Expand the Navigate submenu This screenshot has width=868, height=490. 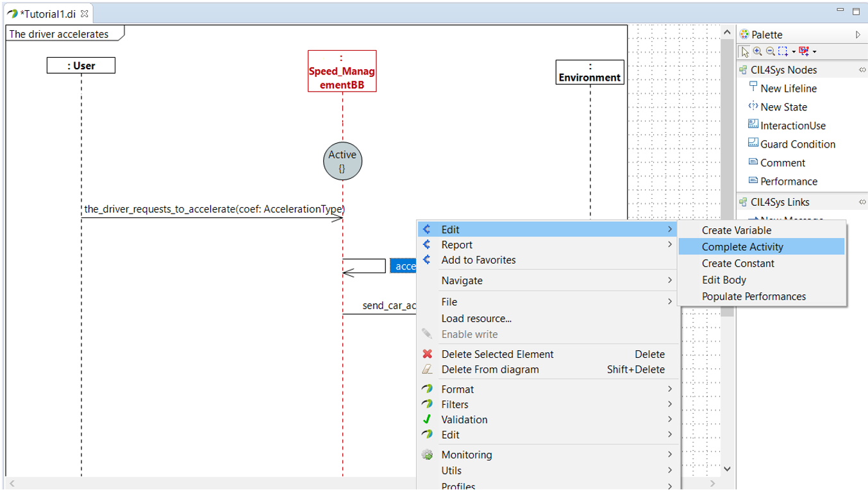pos(547,280)
